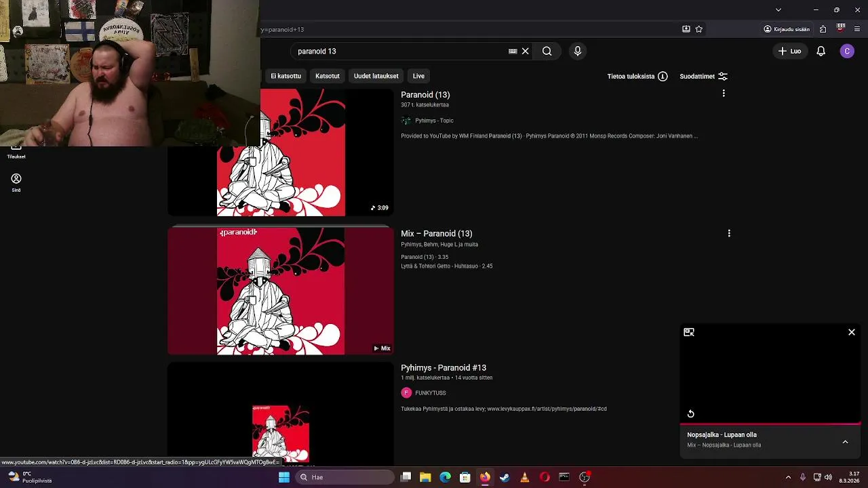Open the Pyhimys - Paranoid #13 title
This screenshot has height=488, width=868.
coord(443,368)
